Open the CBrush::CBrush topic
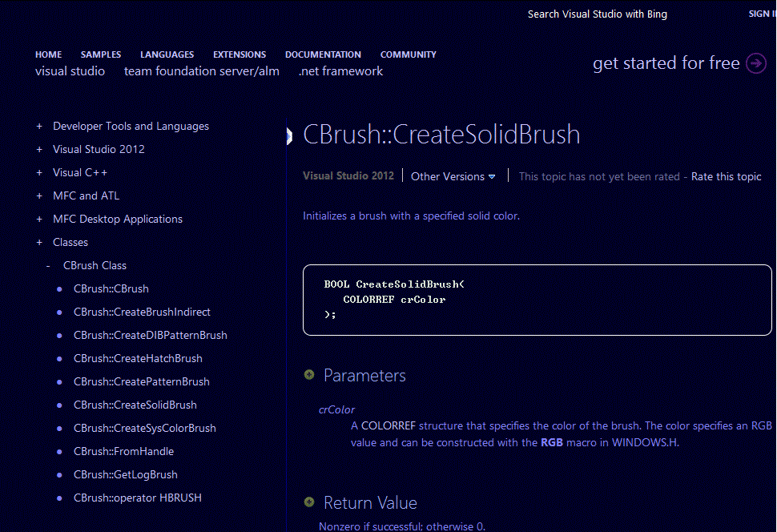This screenshot has width=777, height=532. pyautogui.click(x=111, y=288)
